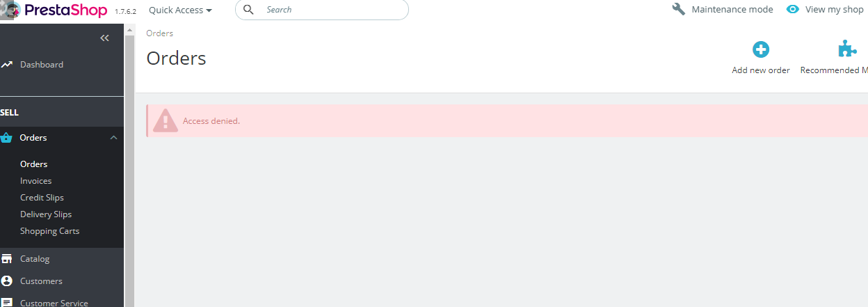Viewport: 868px width, 307px height.
Task: Open Credit Slips submenu item
Action: (x=42, y=198)
